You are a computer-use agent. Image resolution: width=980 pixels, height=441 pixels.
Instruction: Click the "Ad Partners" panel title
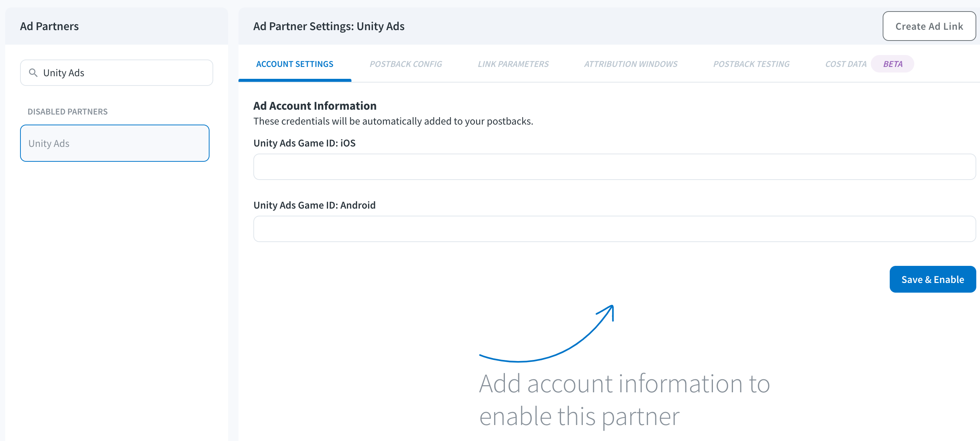point(49,26)
